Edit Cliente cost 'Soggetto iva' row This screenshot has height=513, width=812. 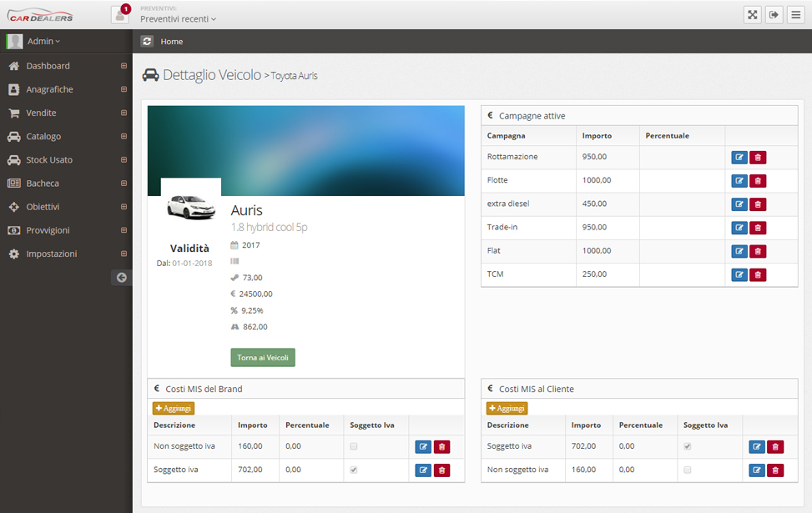[757, 447]
